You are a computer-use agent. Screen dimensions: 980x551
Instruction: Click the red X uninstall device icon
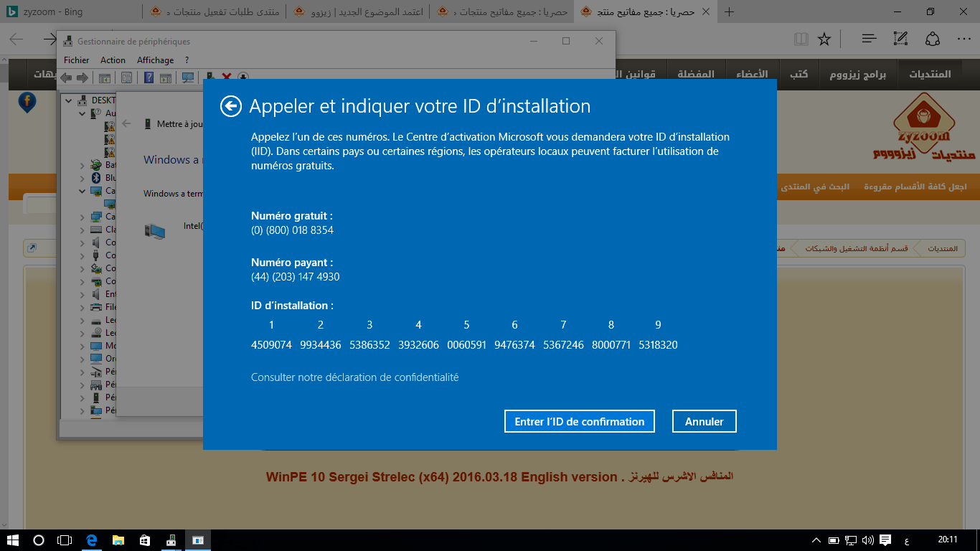click(227, 77)
